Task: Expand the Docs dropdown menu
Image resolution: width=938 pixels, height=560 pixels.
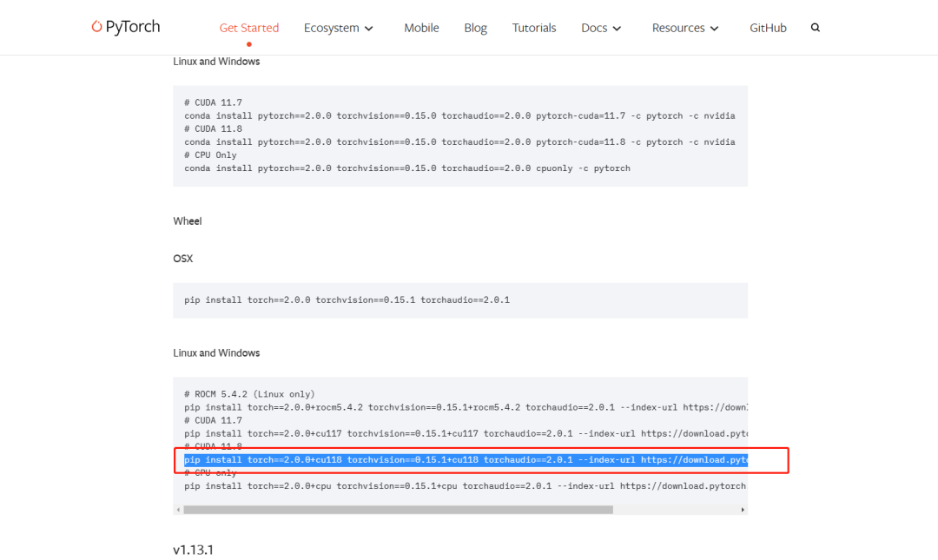Action: 601,28
